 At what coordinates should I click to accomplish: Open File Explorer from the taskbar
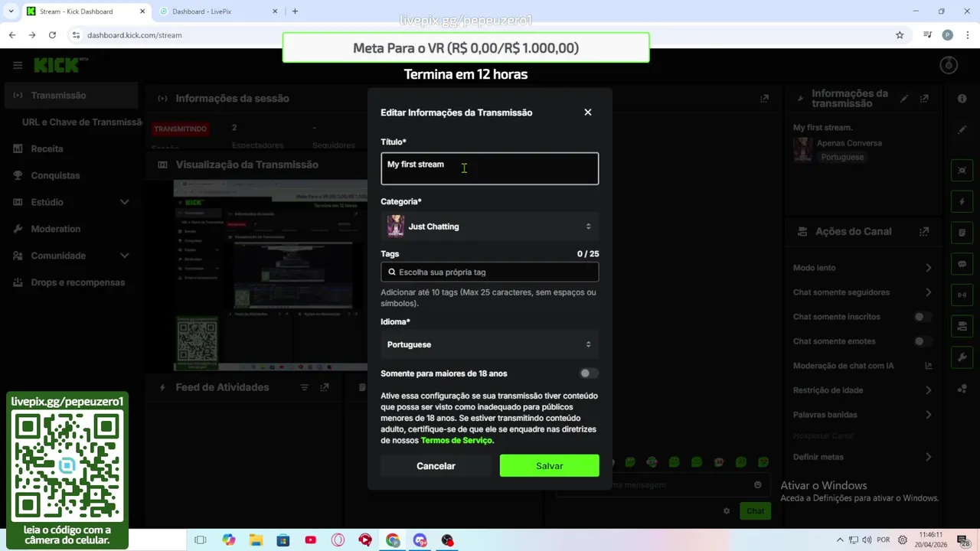256,540
